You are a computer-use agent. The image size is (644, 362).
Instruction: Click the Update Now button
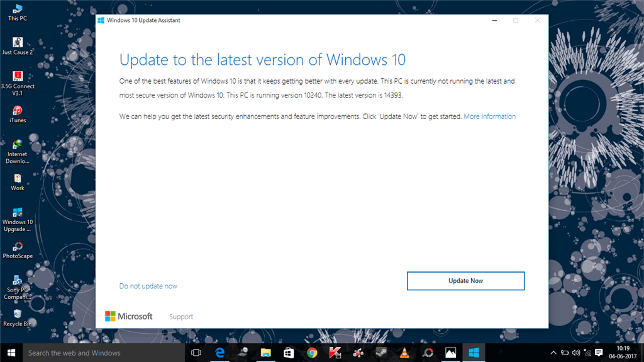click(x=465, y=281)
